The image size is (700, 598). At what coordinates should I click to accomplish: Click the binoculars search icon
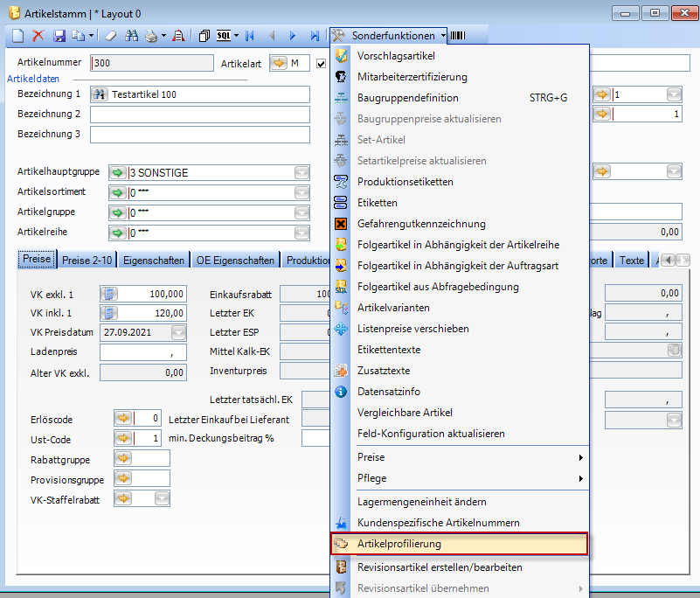pyautogui.click(x=132, y=36)
